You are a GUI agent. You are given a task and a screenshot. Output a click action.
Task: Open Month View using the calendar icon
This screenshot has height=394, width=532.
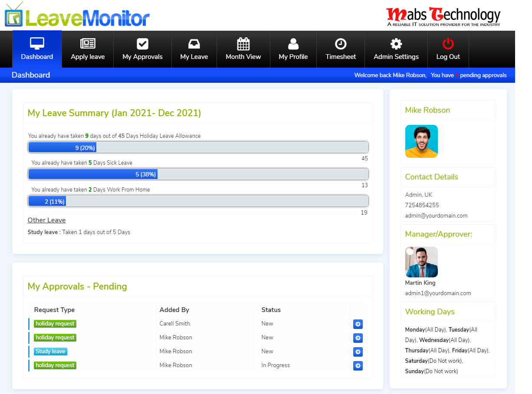pos(243,43)
